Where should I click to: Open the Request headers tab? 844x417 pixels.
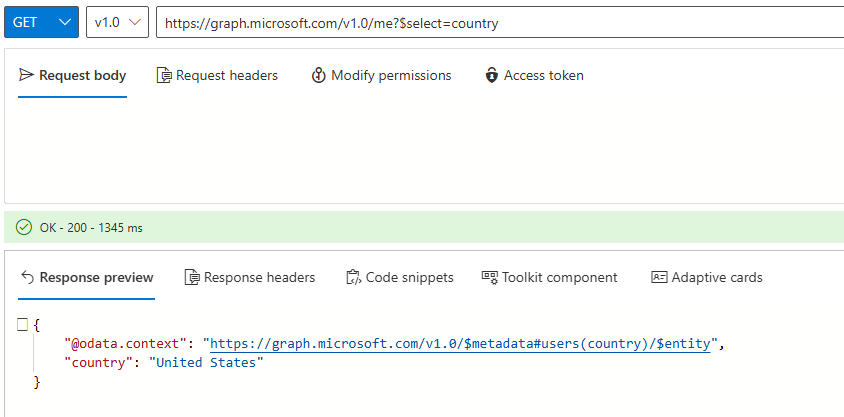[x=217, y=75]
